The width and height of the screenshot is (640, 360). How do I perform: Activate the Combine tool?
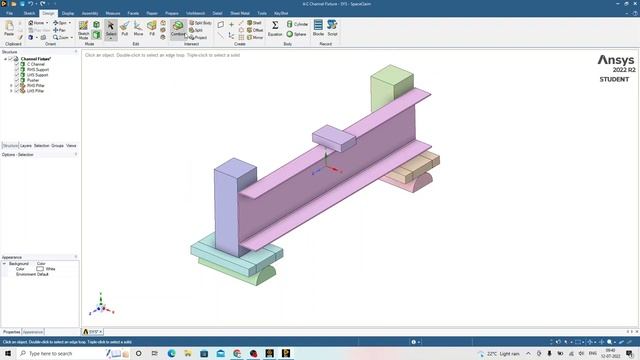pyautogui.click(x=178, y=29)
